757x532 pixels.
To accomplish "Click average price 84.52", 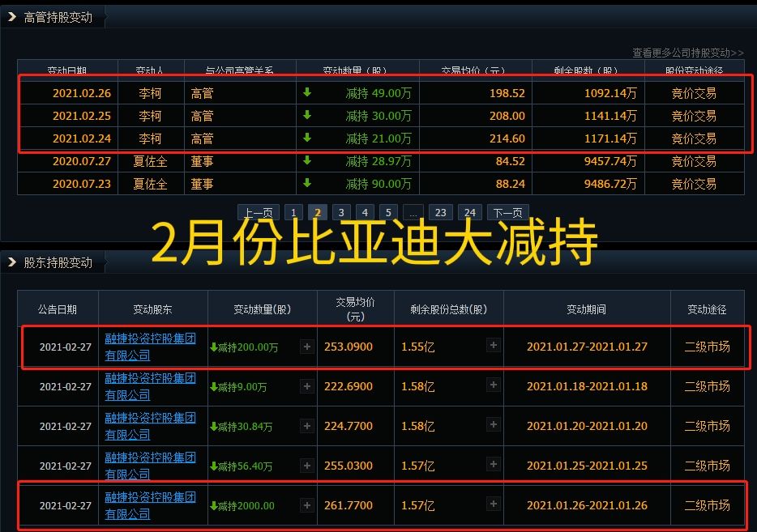I will point(511,161).
